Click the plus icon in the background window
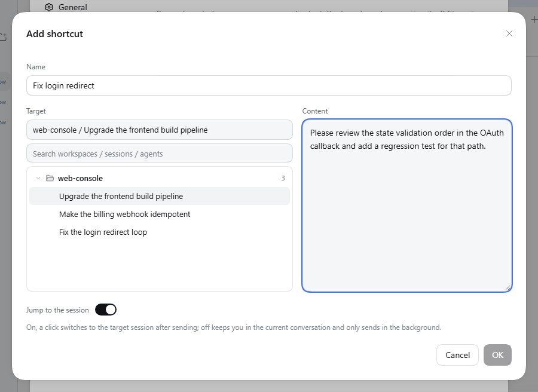 534,20
